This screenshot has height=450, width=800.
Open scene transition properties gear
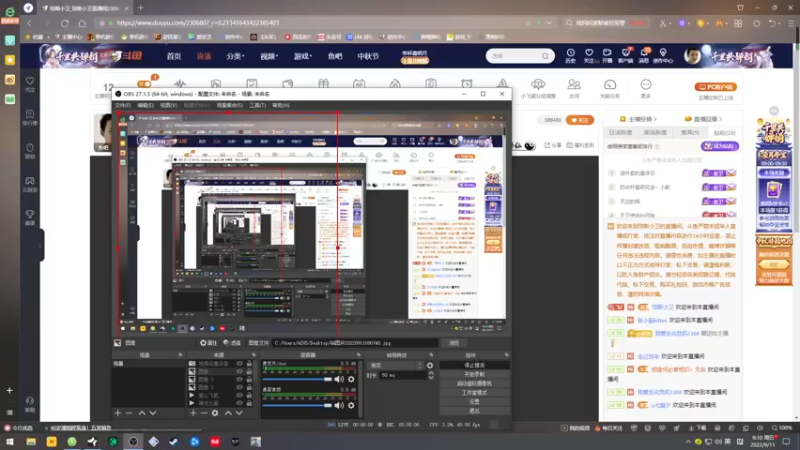(430, 365)
